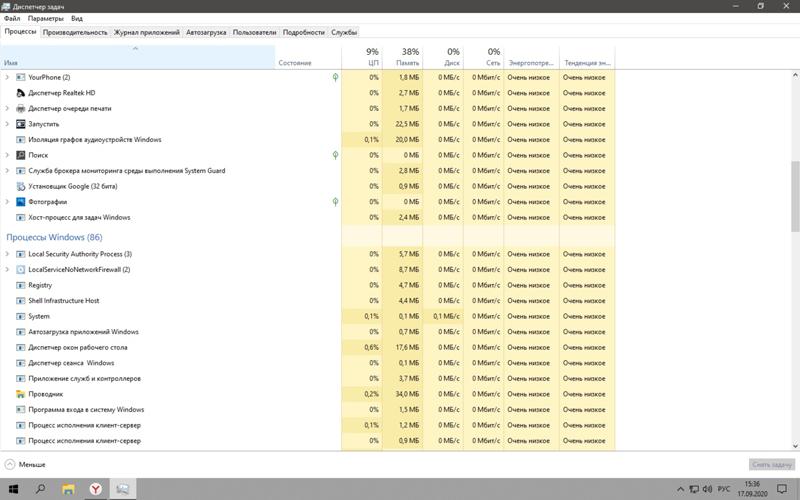Image resolution: width=800 pixels, height=500 pixels.
Task: Click the taskbar clock showing 15:36
Action: pyautogui.click(x=752, y=489)
